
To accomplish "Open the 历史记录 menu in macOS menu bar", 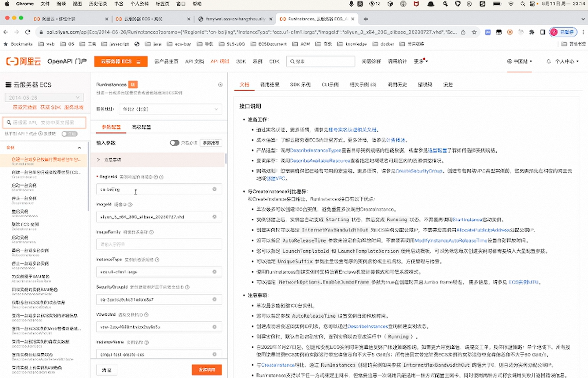I will 98,4.
